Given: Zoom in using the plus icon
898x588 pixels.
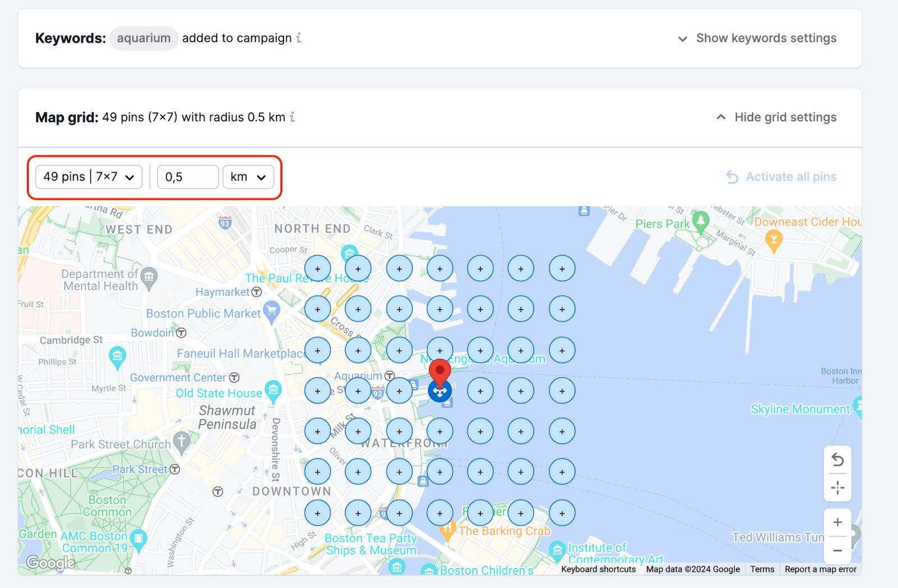Looking at the screenshot, I should 837,522.
